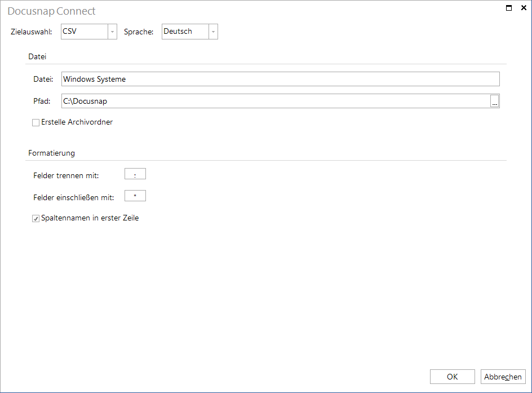Cancel with the Abbrechen button
Viewport: 532px width, 393px height.
tap(503, 377)
